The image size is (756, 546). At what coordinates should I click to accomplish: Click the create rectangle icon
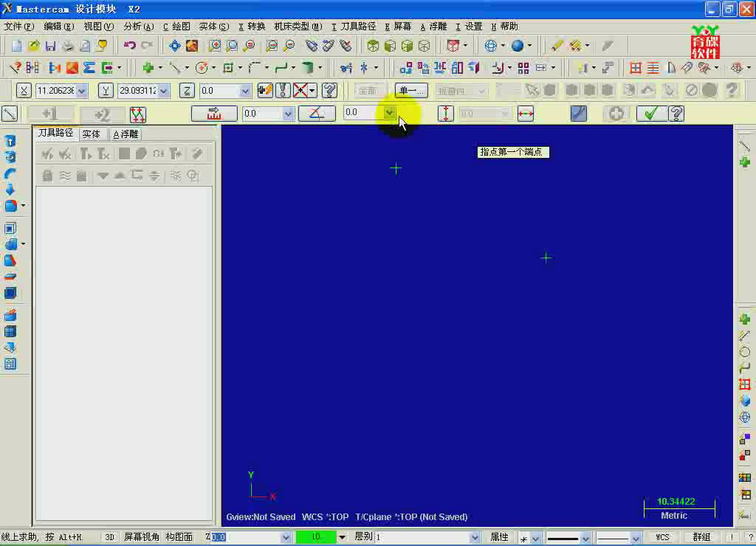point(228,68)
